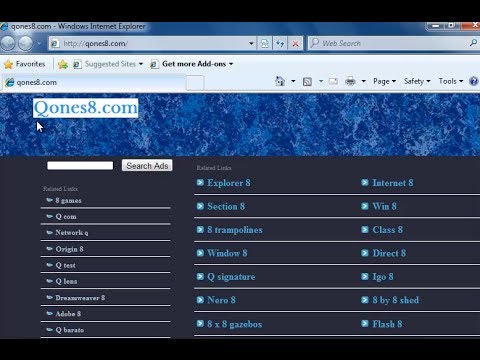Click arrow bullet icon beside Internet 8

(365, 182)
